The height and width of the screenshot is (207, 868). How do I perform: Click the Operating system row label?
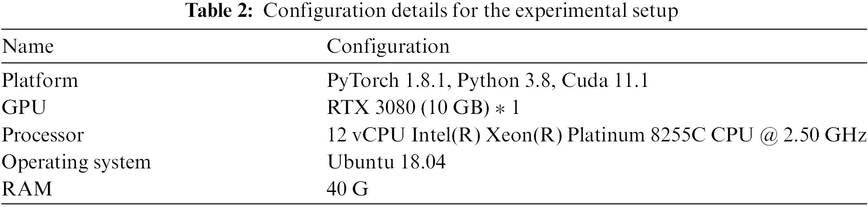[76, 162]
